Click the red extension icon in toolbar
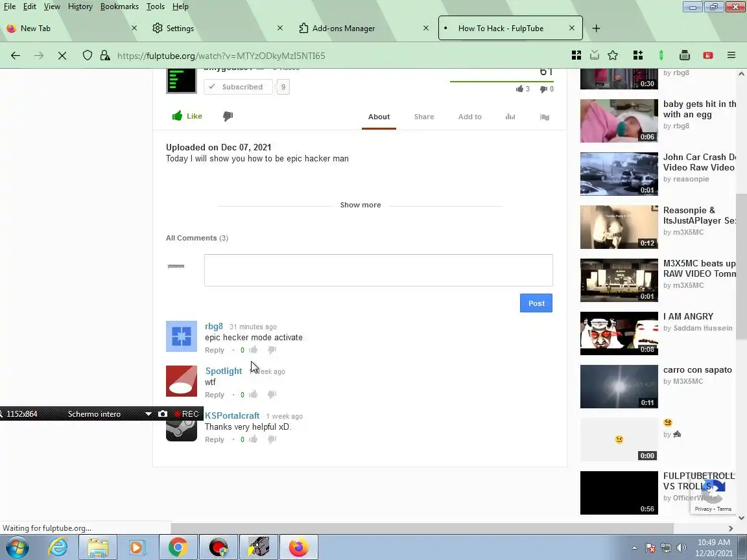Image resolution: width=747 pixels, height=560 pixels. 708,55
